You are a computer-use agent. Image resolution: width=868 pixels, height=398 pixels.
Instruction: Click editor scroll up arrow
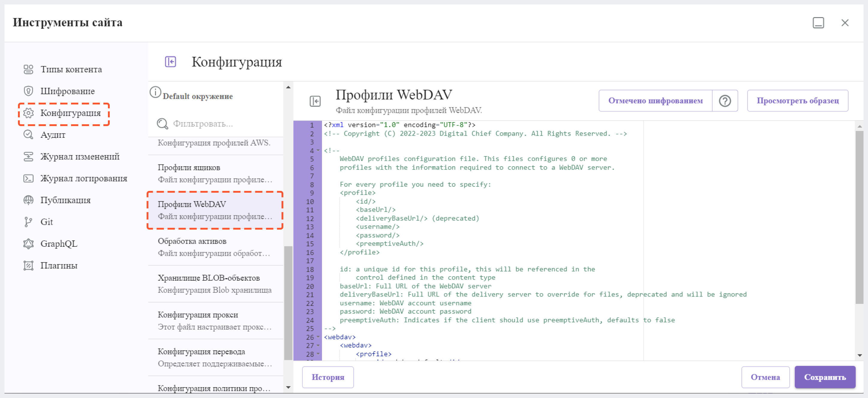pyautogui.click(x=860, y=126)
